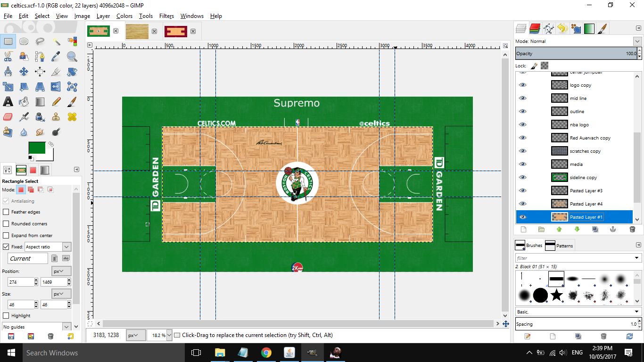Select the Move tool

tap(24, 71)
